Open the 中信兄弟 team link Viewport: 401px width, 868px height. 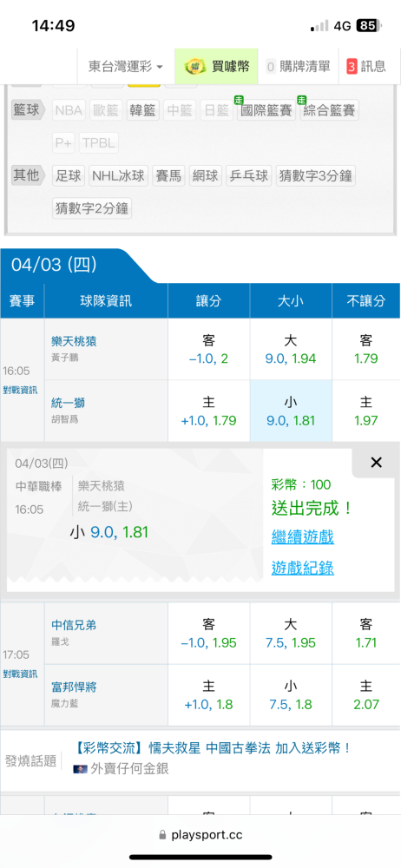pos(75,625)
